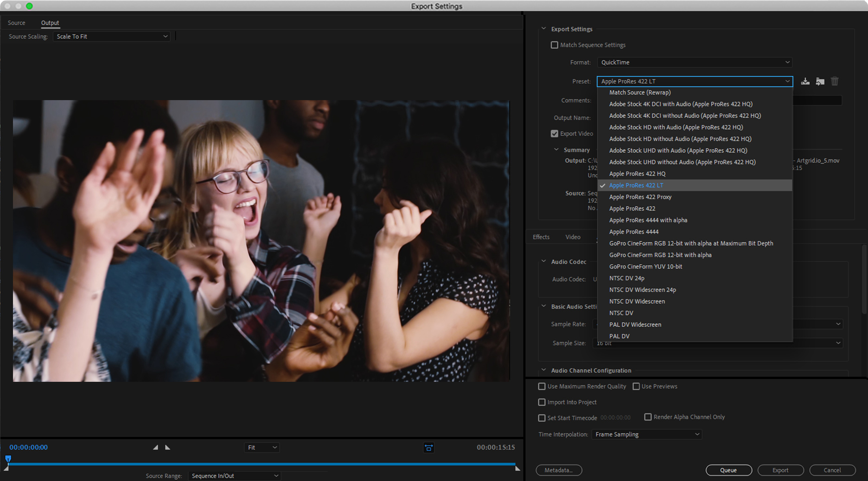This screenshot has height=481, width=868.
Task: Toggle the aspect ratio correction icon
Action: [x=428, y=448]
